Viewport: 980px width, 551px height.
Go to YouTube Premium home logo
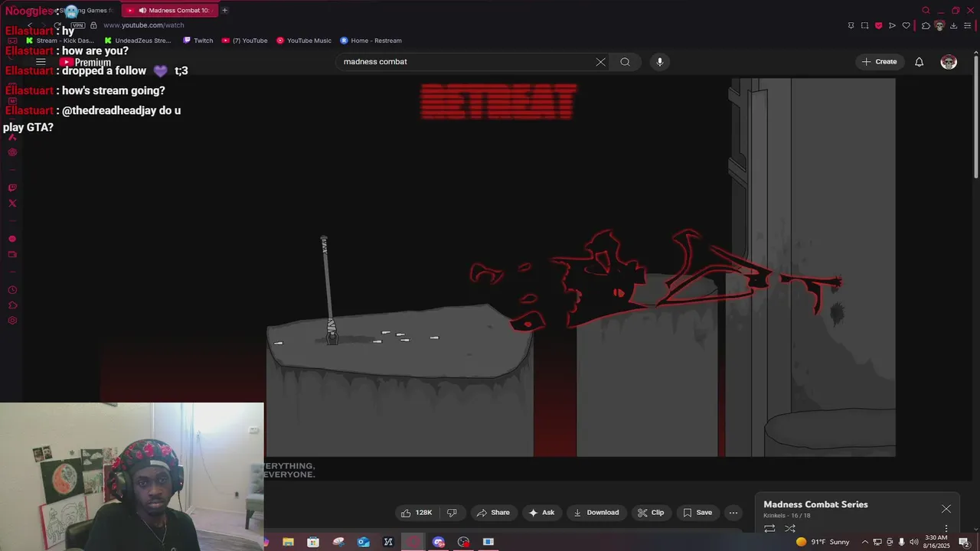click(x=86, y=62)
